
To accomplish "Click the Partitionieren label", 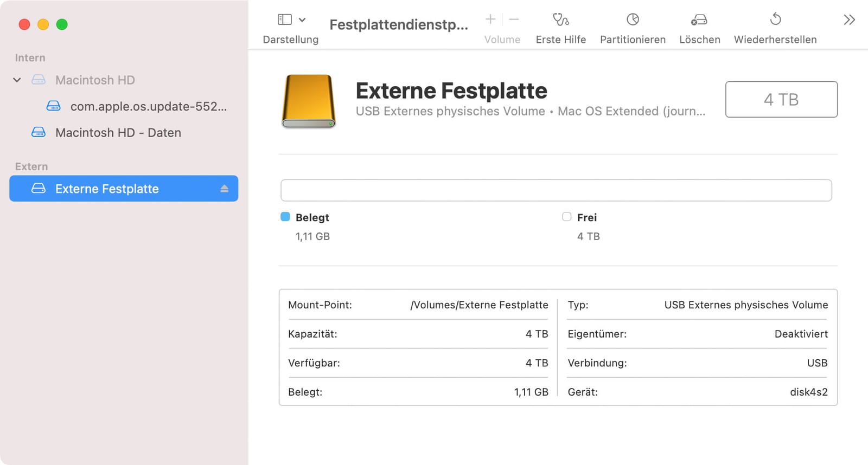I will click(x=633, y=40).
